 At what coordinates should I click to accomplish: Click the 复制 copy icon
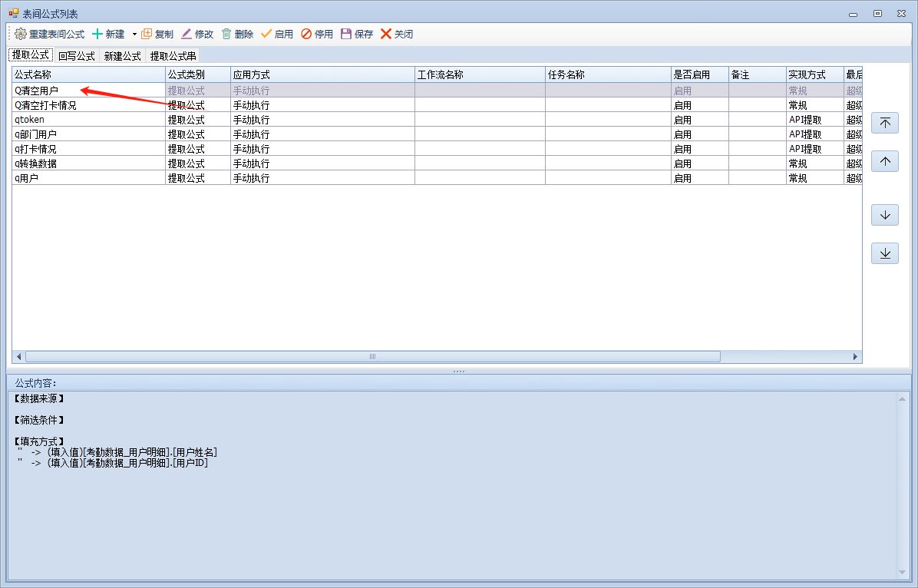click(x=147, y=34)
